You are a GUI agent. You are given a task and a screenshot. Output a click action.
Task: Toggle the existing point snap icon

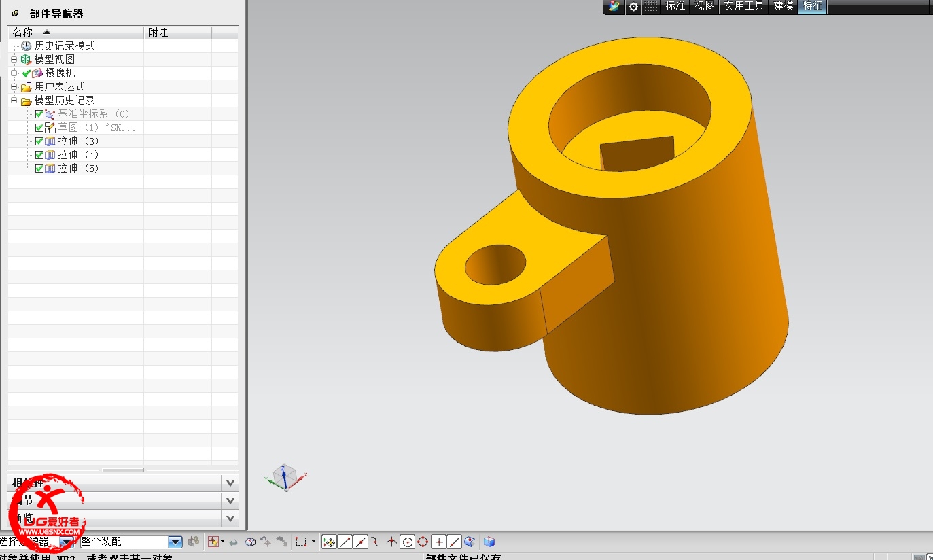(439, 542)
